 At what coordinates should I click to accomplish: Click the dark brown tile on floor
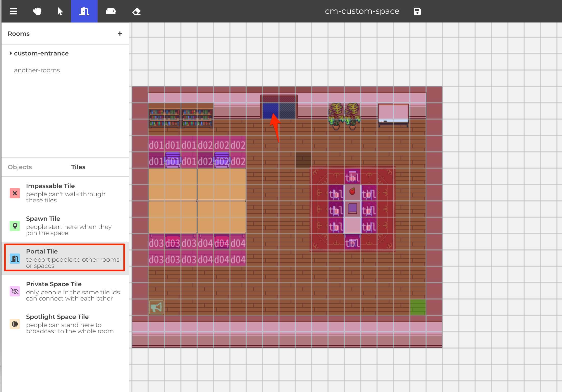(303, 160)
